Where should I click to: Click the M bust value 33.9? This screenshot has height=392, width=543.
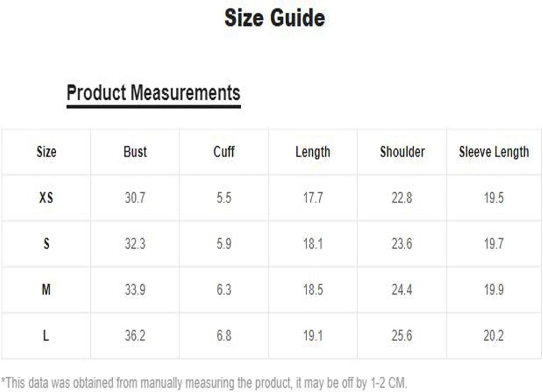click(x=135, y=290)
